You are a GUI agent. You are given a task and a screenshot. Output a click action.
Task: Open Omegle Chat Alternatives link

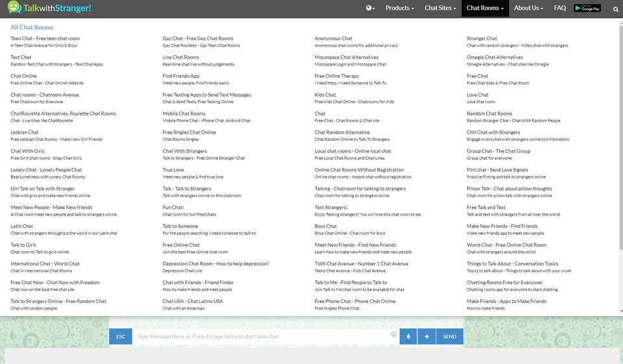tap(495, 58)
